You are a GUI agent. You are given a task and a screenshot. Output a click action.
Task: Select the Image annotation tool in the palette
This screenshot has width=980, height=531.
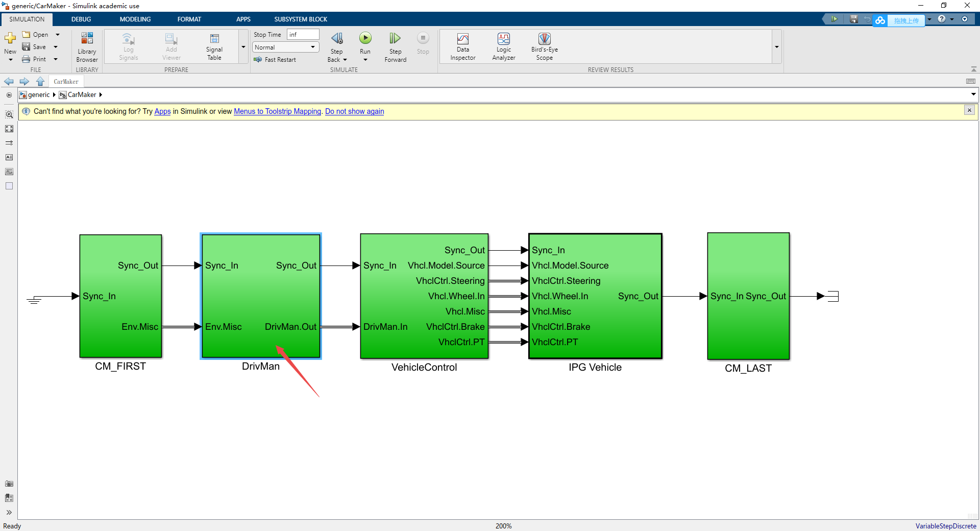tap(9, 172)
